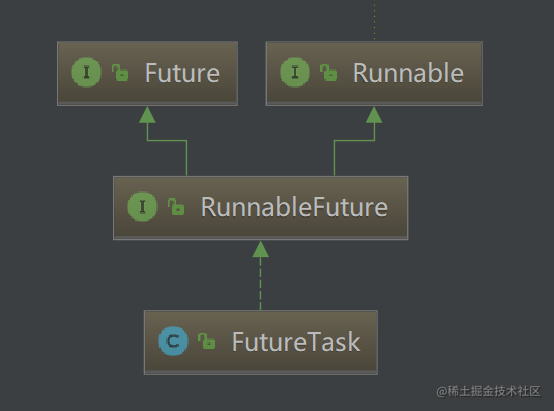Click the RunnableFuture interface icon
554x411 pixels.
142,207
